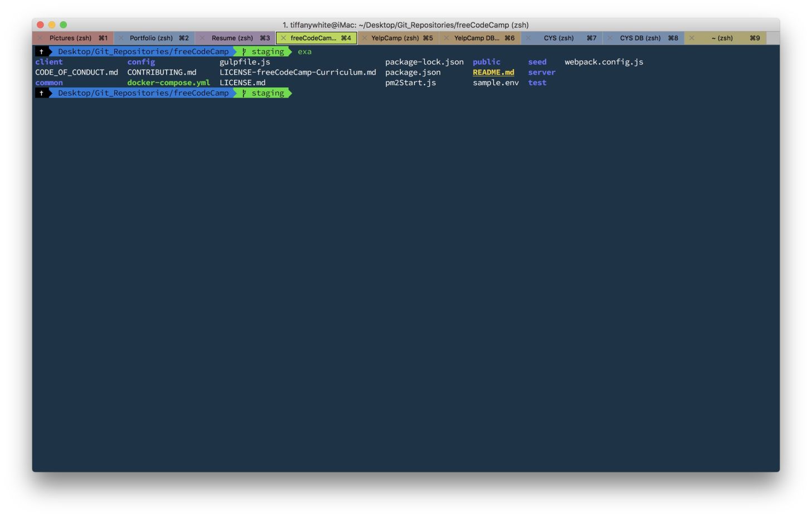Open the Resume (zsh) tab
Image resolution: width=812 pixels, height=518 pixels.
coord(235,38)
